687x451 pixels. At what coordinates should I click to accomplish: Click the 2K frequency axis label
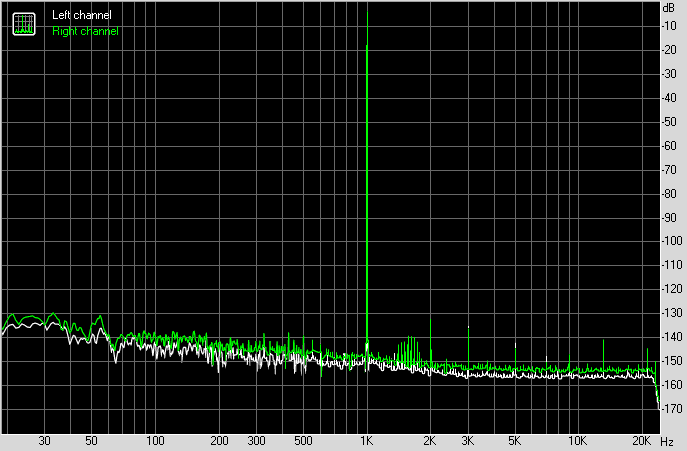point(431,440)
